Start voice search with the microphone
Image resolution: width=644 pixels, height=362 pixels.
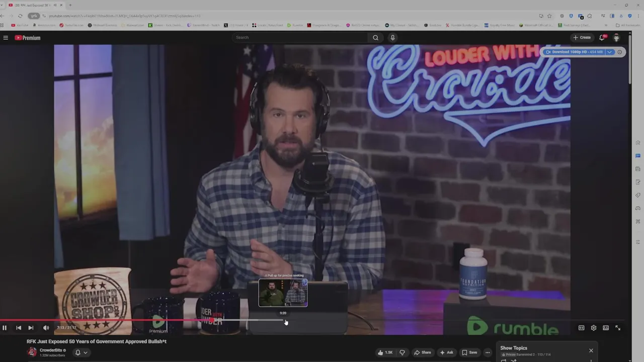click(393, 38)
